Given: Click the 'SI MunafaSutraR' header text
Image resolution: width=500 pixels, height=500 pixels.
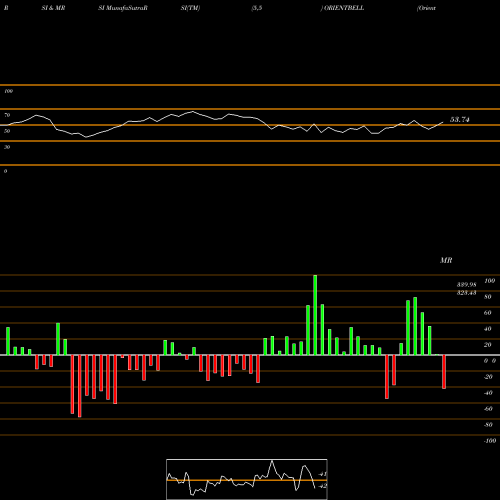Looking at the screenshot, I should click(x=123, y=8).
